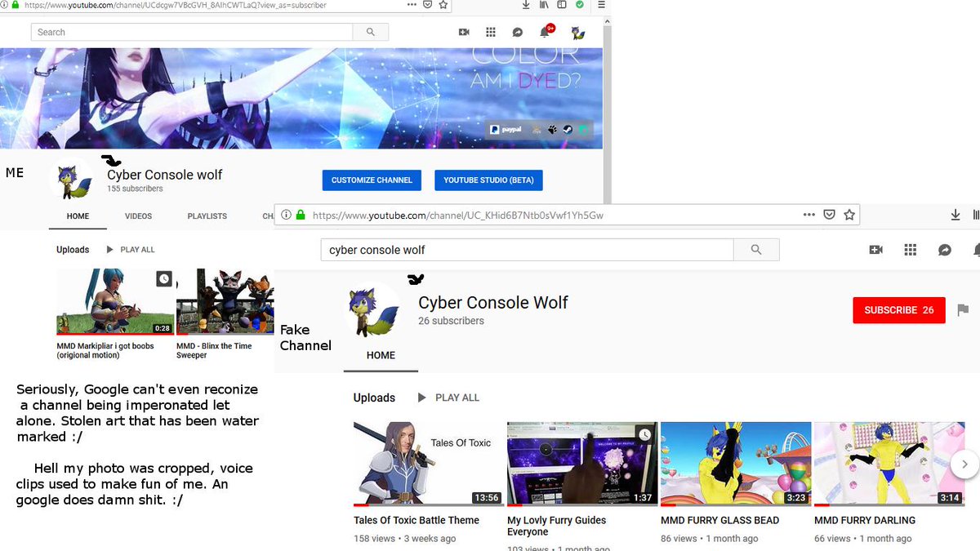The height and width of the screenshot is (551, 980).
Task: Click PLAY ALL in fake channel uploads
Action: tap(448, 398)
